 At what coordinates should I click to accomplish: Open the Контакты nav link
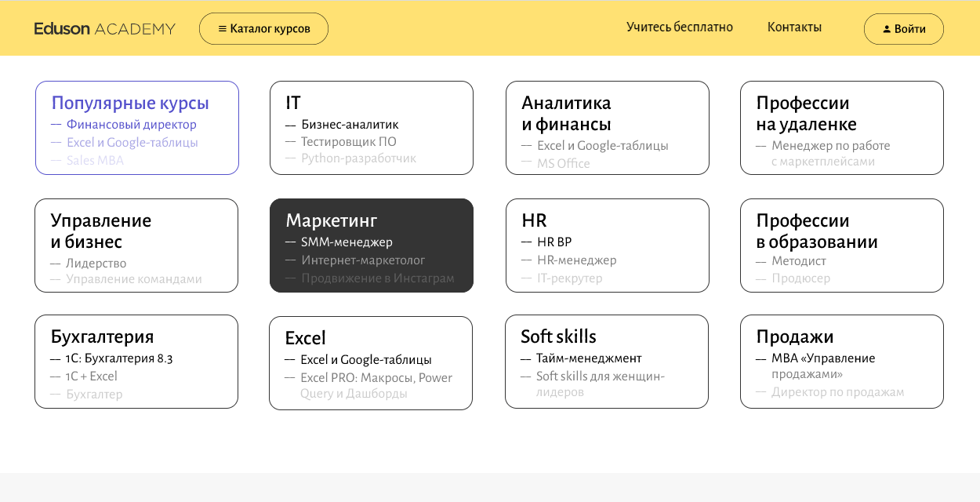coord(794,27)
